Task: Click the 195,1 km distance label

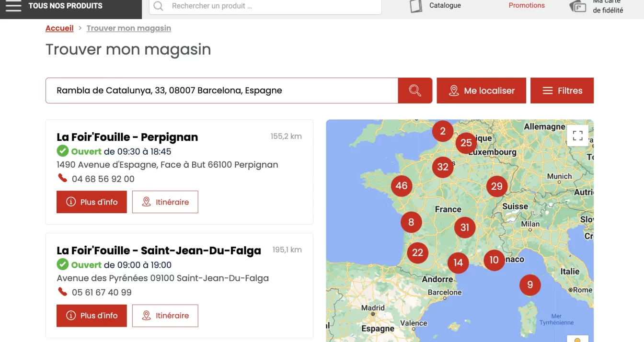Action: tap(287, 250)
